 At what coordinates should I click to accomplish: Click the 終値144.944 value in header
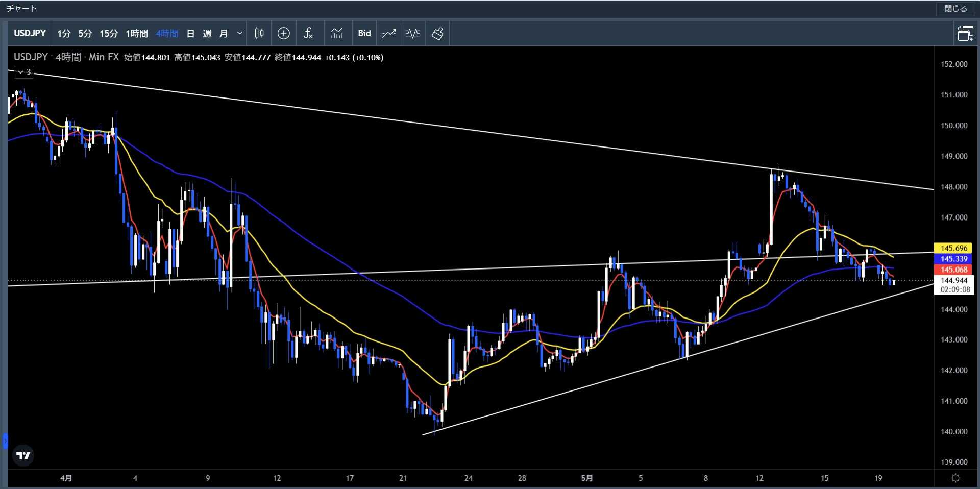[x=298, y=58]
